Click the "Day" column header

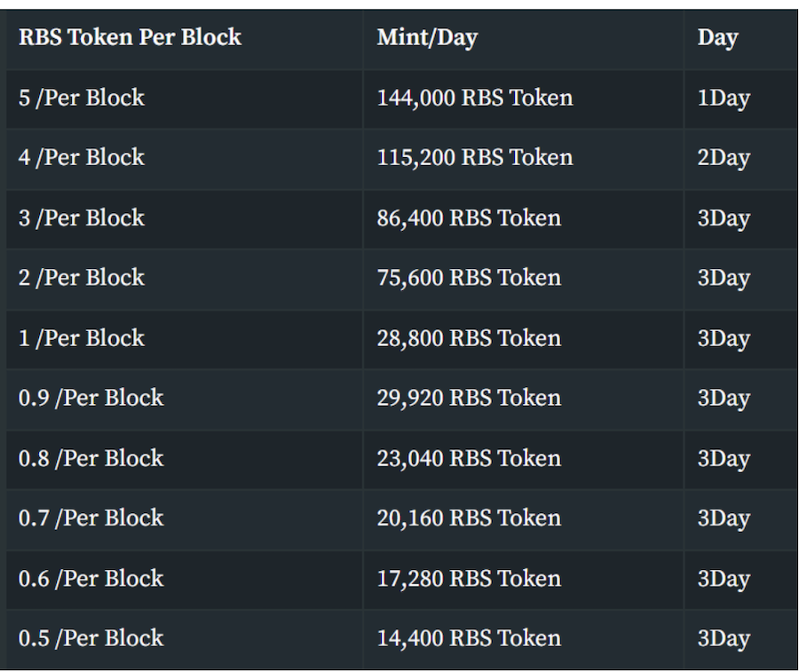[x=717, y=37]
